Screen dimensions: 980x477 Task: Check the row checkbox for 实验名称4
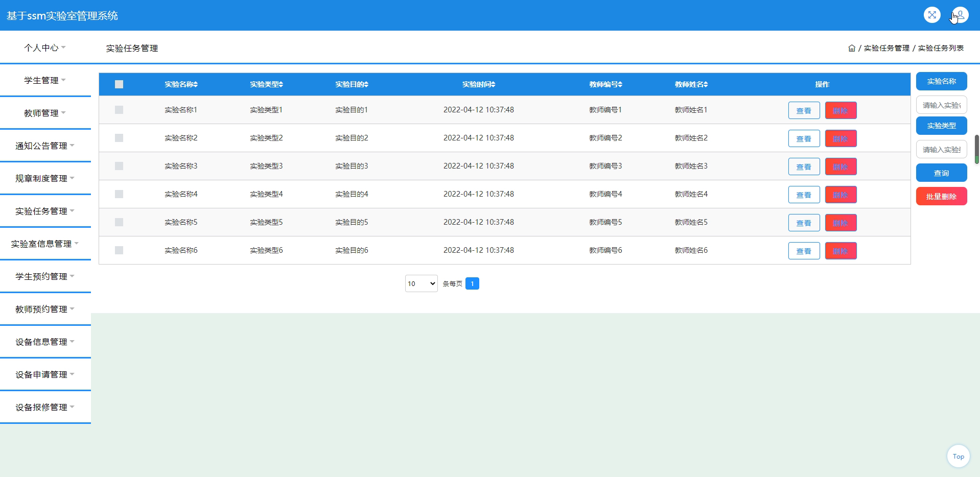click(119, 194)
